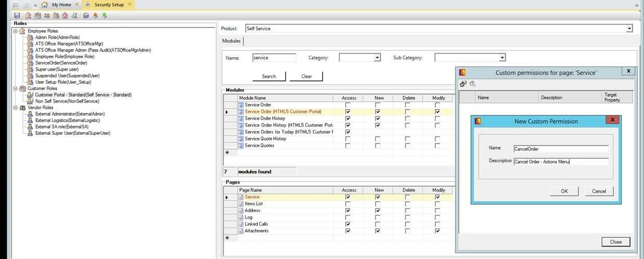644x259 pixels.
Task: Toggle Delete checkbox for Service Order History module
Action: pos(408,119)
